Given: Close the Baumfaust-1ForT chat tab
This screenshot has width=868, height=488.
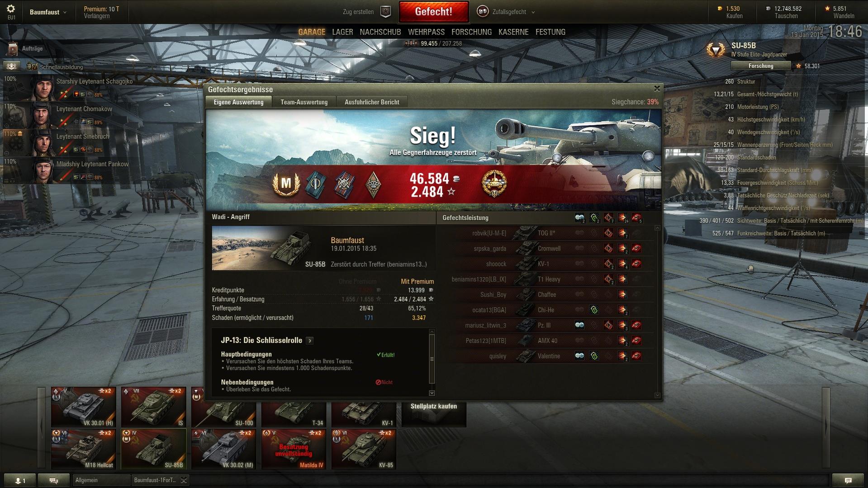Looking at the screenshot, I should (184, 480).
